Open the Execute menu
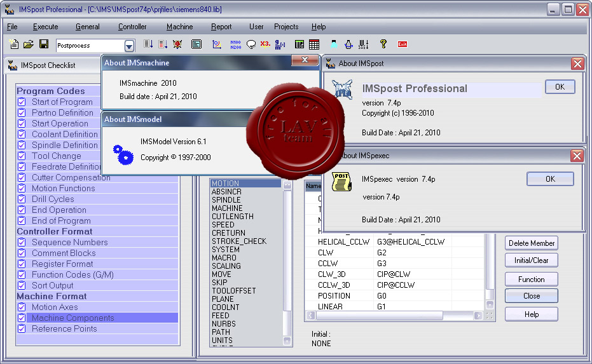The image size is (592, 364). tap(45, 27)
